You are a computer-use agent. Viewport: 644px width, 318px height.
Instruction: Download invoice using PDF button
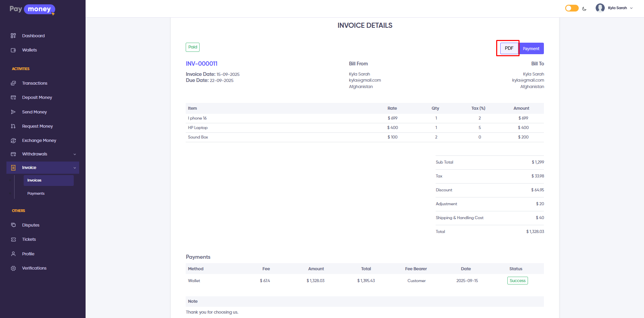509,48
